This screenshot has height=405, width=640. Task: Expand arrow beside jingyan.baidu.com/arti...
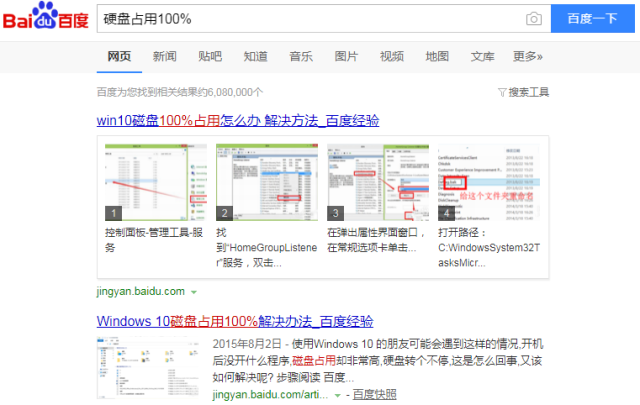338,396
